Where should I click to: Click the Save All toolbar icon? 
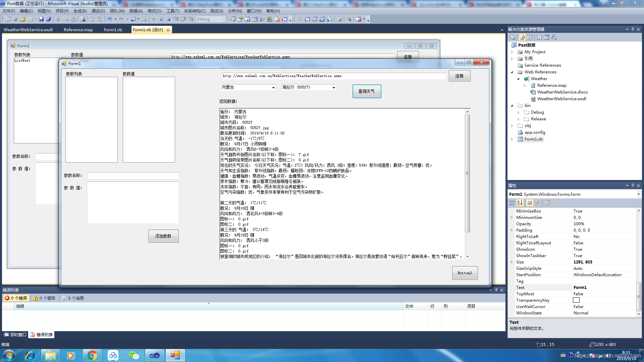pos(49,19)
